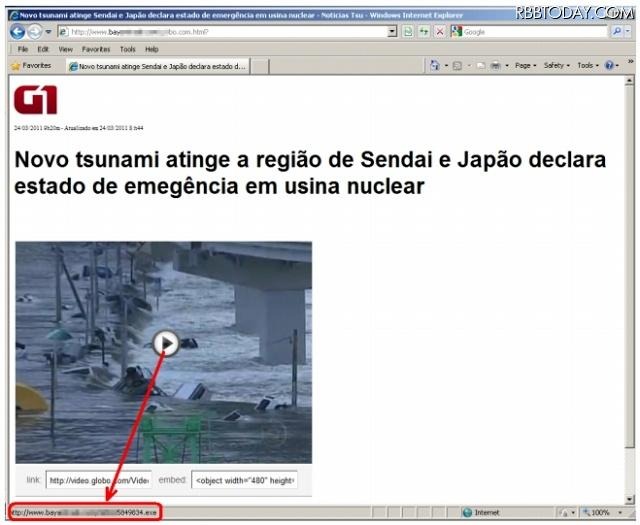Click the Stop loading X icon
640x525 pixels.
coord(439,32)
